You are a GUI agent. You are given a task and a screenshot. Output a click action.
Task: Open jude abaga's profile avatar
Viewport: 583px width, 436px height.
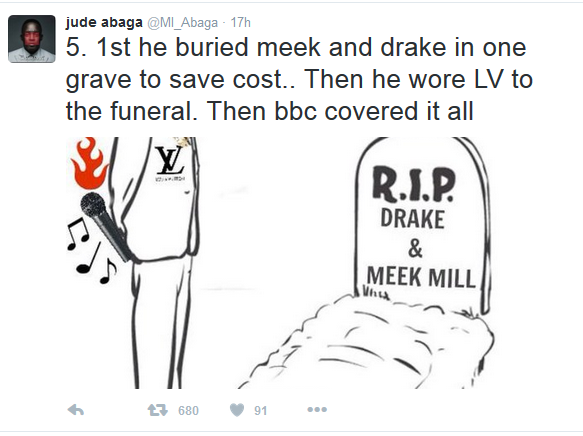tap(32, 39)
